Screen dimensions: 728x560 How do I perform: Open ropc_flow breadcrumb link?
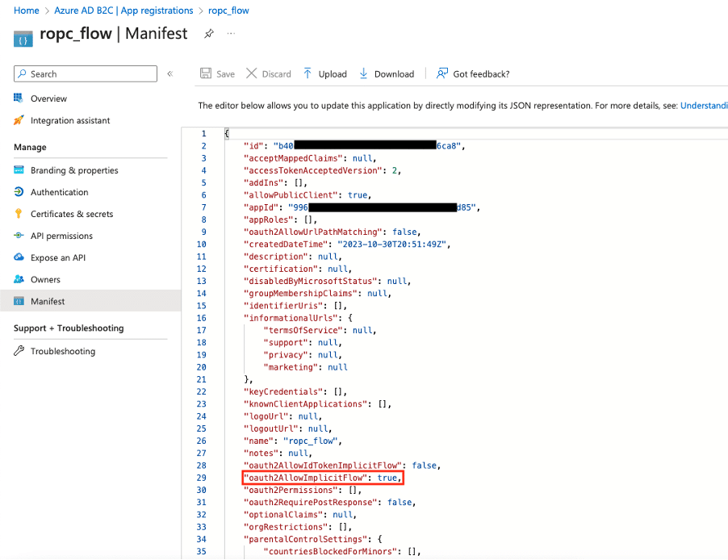click(228, 10)
